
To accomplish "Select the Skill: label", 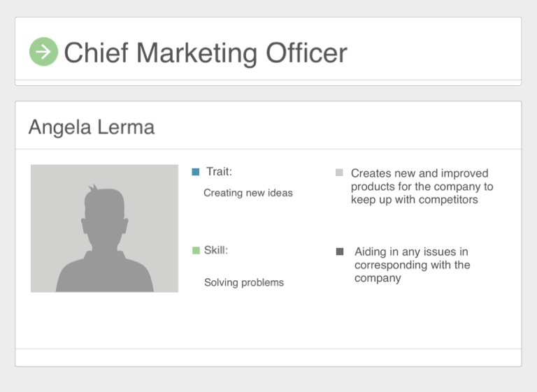I will tap(216, 250).
